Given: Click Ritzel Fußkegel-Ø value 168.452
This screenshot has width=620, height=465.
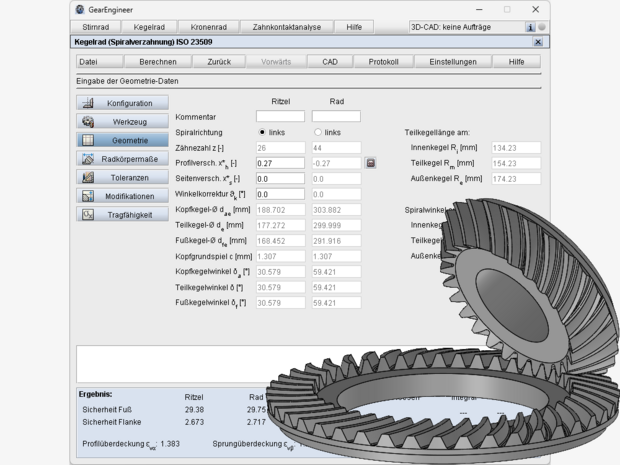Looking at the screenshot, I should tap(280, 240).
